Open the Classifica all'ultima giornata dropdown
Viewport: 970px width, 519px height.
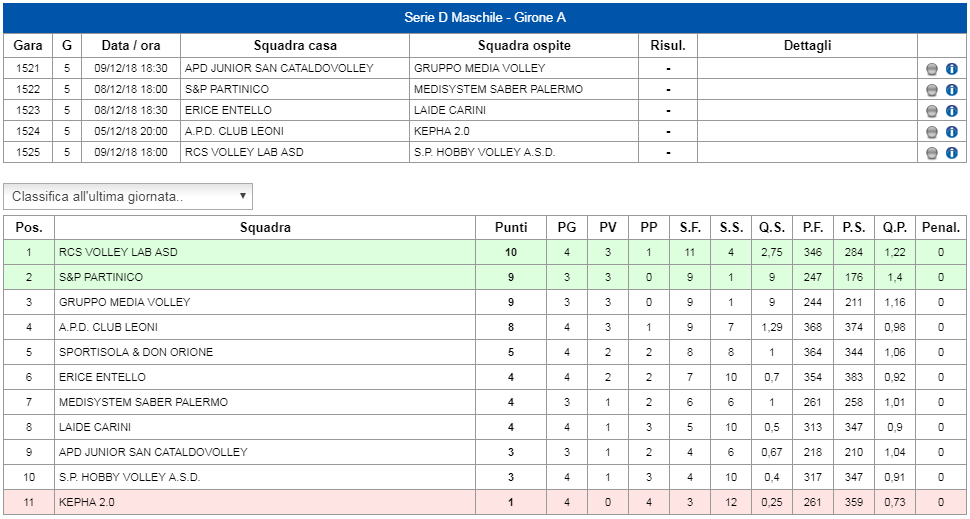128,196
